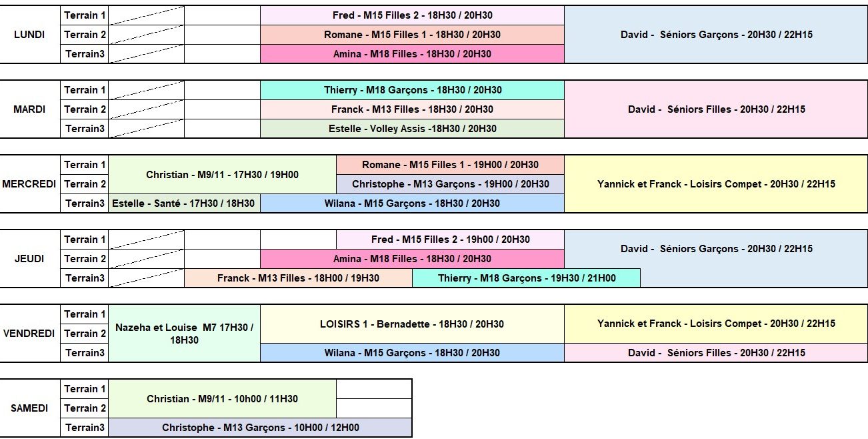
Task: Select the SAMEDI day label
Action: (x=30, y=408)
